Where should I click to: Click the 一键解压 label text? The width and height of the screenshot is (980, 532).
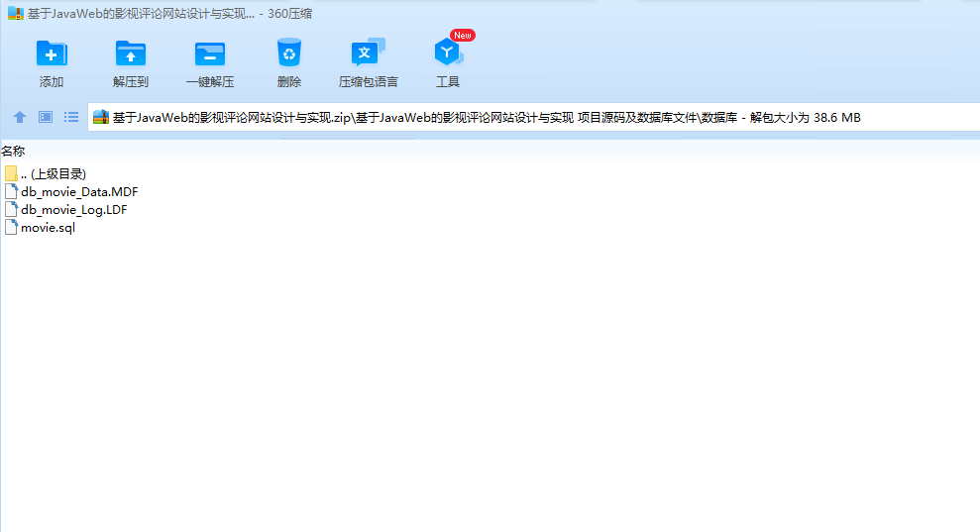click(210, 82)
